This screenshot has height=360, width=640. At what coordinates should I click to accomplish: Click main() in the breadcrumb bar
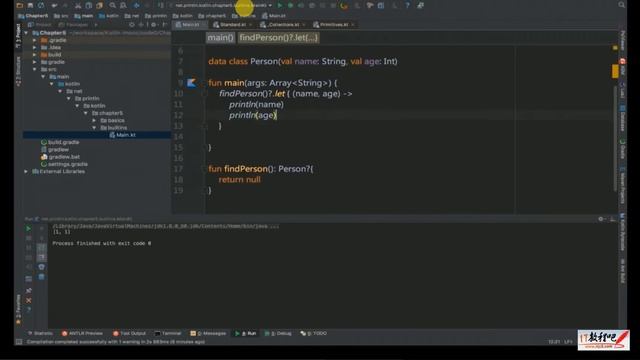(220, 38)
